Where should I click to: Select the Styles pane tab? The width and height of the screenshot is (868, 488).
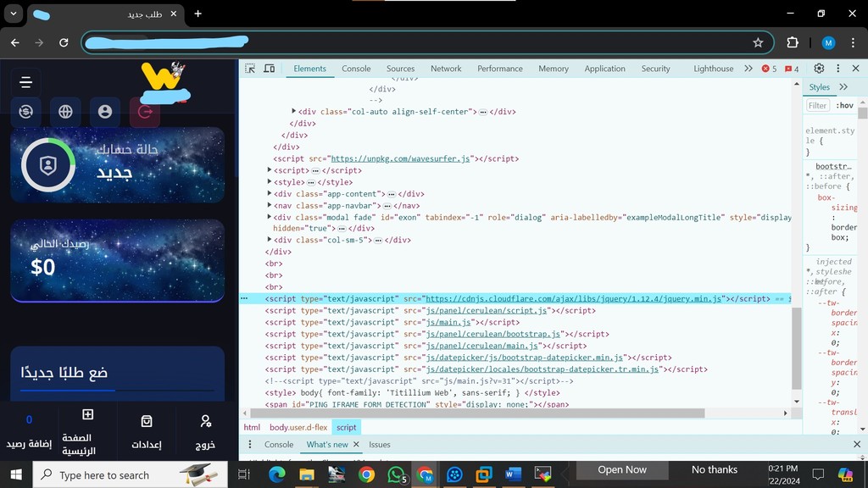click(x=820, y=87)
